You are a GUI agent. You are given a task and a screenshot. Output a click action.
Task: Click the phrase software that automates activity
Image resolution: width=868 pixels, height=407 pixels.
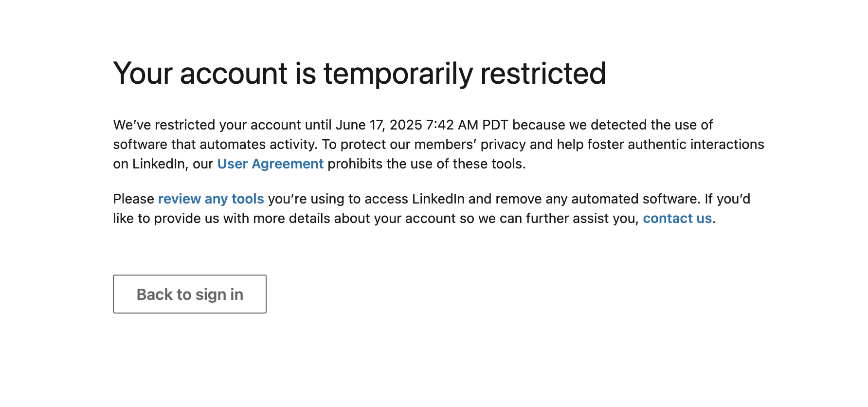tap(215, 145)
